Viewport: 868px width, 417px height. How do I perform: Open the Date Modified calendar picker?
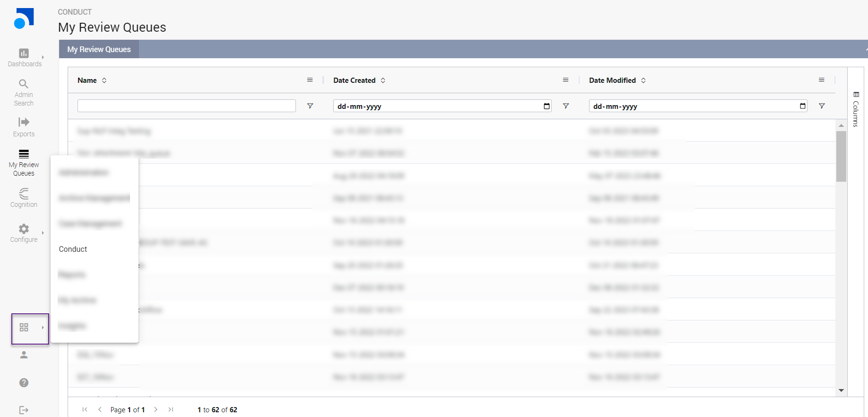click(x=802, y=106)
